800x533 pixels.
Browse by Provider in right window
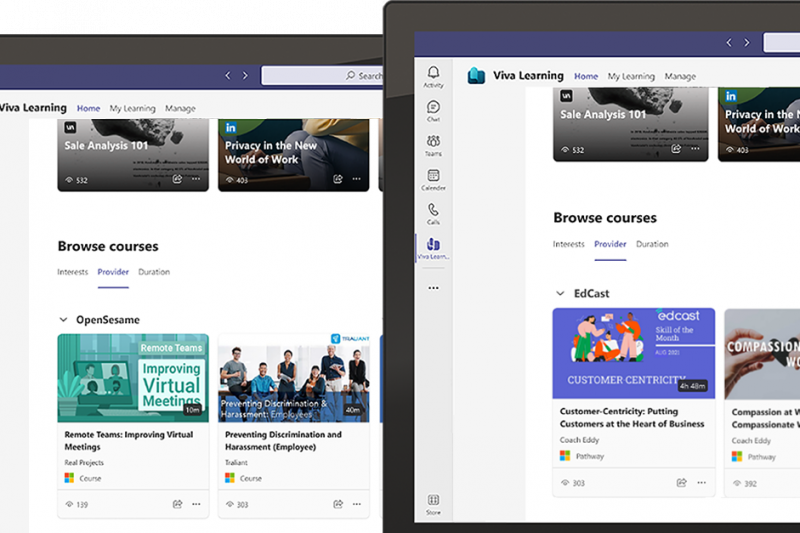point(610,244)
